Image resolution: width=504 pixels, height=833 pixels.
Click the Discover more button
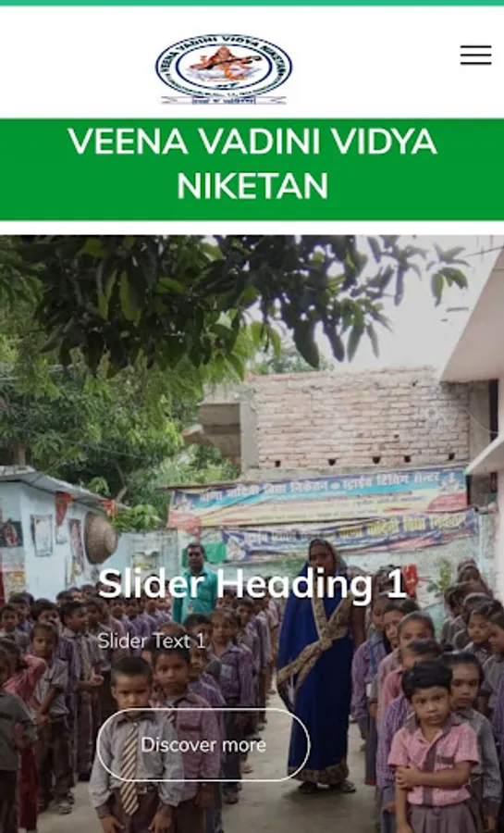(x=203, y=744)
